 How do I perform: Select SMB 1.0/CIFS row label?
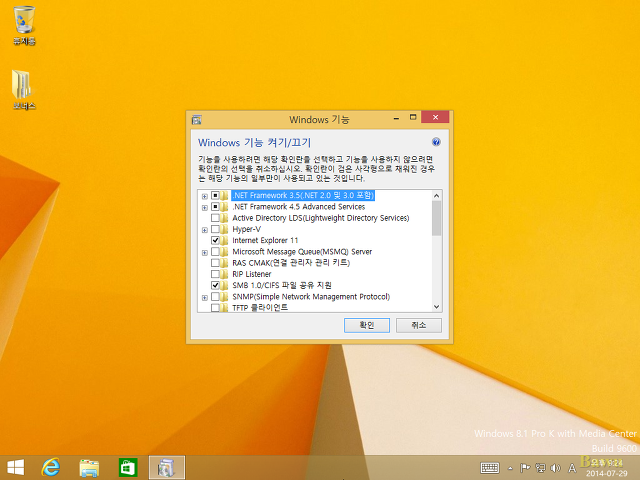click(x=282, y=285)
